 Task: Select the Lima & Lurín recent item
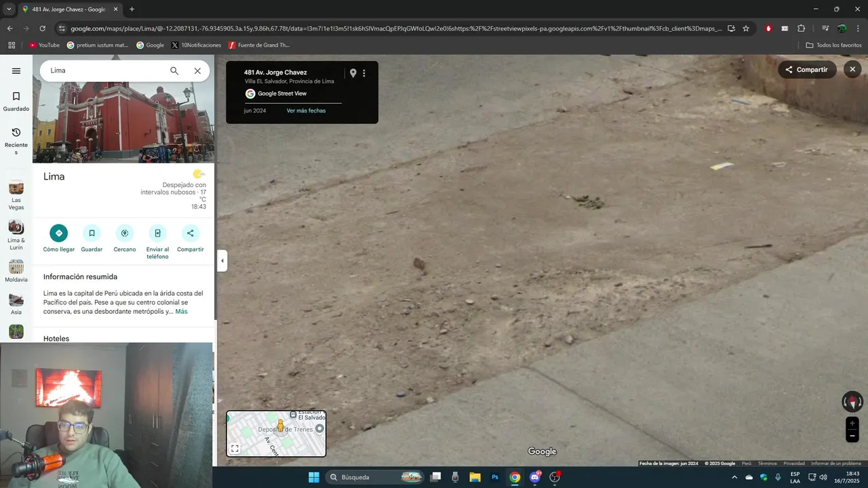[16, 235]
